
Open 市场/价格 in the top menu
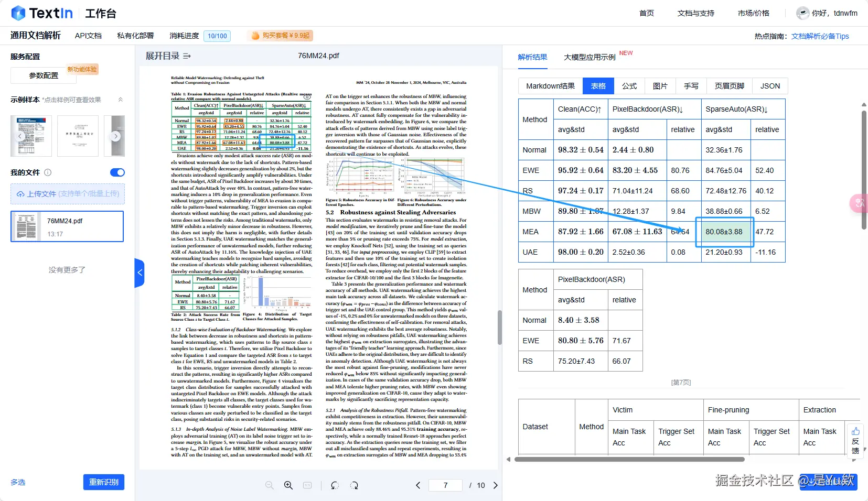pyautogui.click(x=754, y=13)
